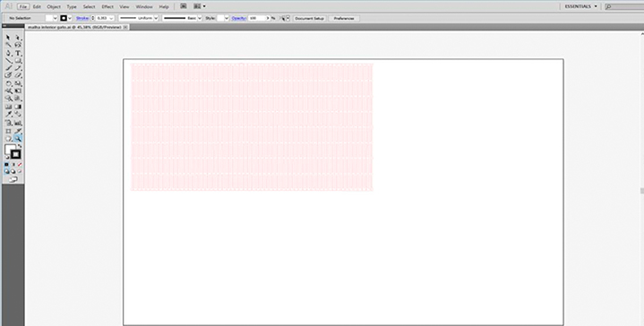Image resolution: width=644 pixels, height=326 pixels.
Task: Select the Slice tool
Action: click(18, 131)
